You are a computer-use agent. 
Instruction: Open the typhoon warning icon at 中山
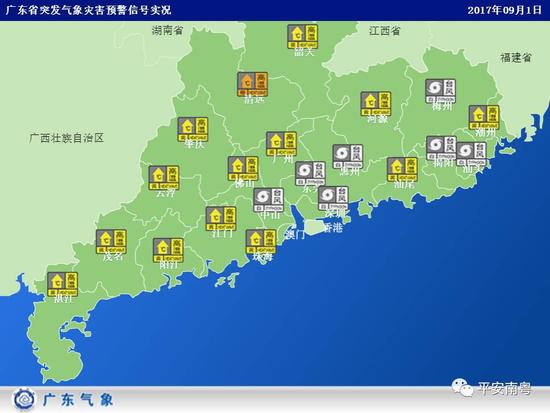point(268,200)
